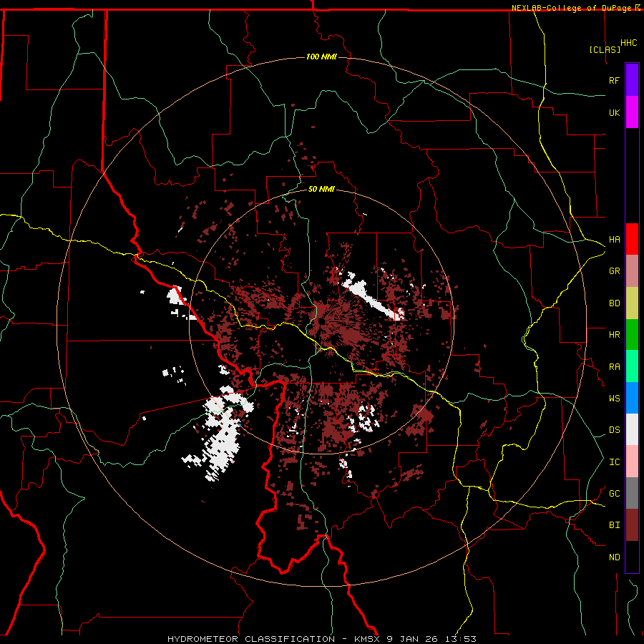
Task: Click the 'BI' legend label
Action: [614, 525]
